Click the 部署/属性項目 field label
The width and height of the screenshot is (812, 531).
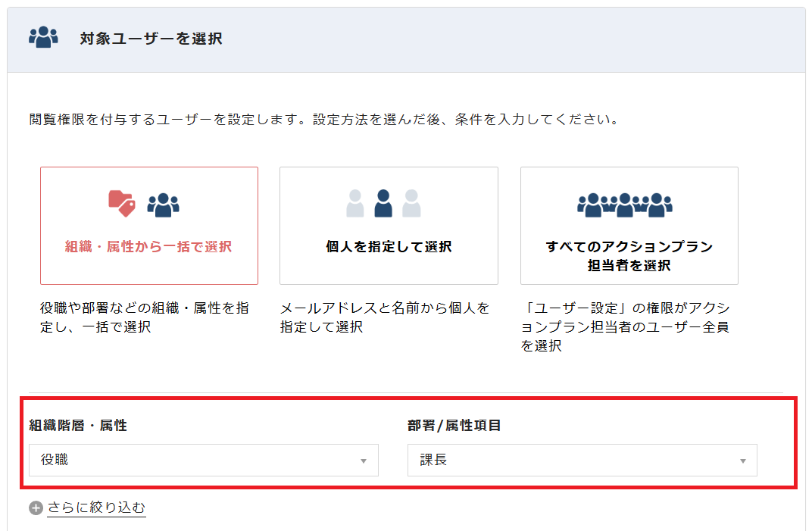[454, 426]
